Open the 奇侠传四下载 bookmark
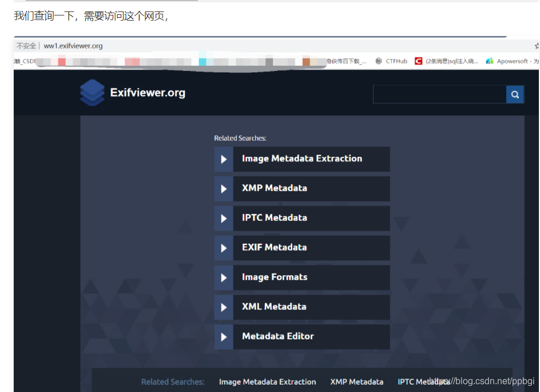The image size is (540, 392). click(346, 61)
